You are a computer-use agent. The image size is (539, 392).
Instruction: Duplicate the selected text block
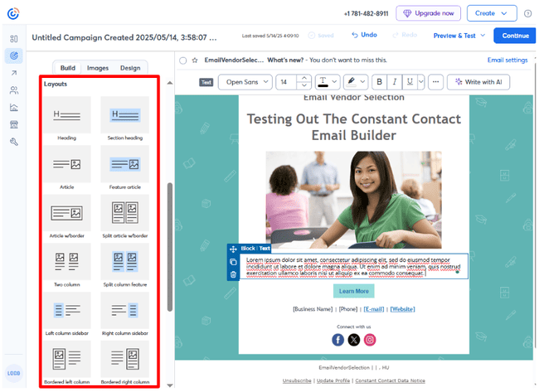tap(233, 262)
